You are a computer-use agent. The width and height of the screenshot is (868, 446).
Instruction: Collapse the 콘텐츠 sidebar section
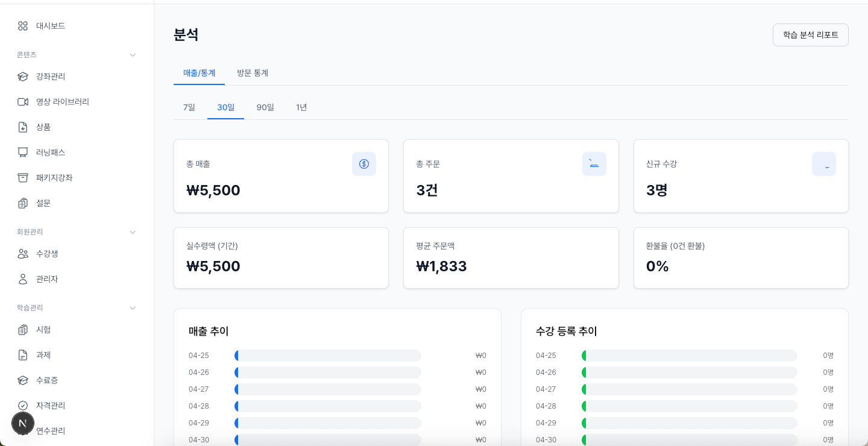(x=133, y=55)
